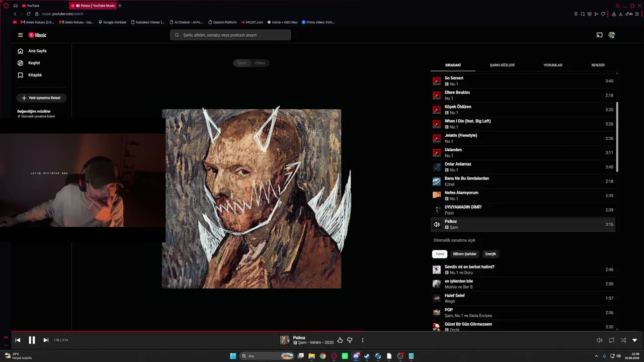Click the Bana Ne Bu Sevdalardan album thumbnail
Screen dimensions: 644x362
[x=437, y=182]
